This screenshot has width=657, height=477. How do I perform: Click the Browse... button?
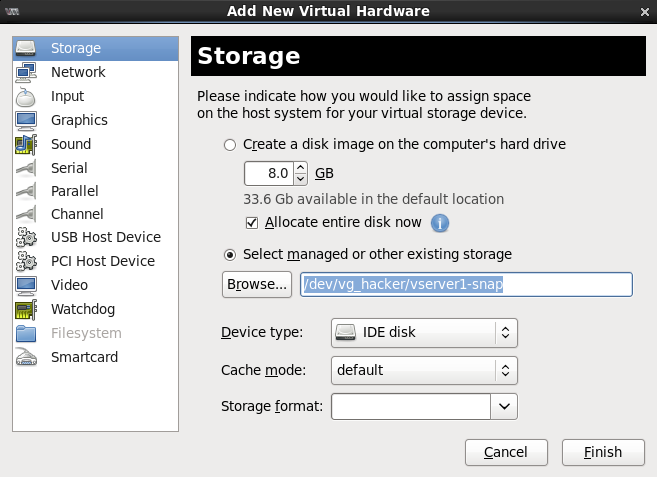pyautogui.click(x=257, y=285)
